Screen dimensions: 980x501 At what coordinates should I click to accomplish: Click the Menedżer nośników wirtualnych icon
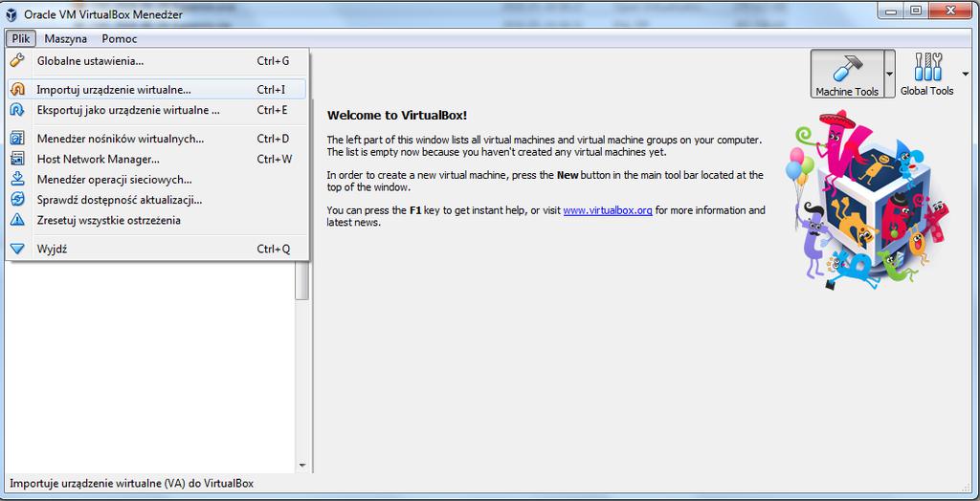(x=17, y=138)
